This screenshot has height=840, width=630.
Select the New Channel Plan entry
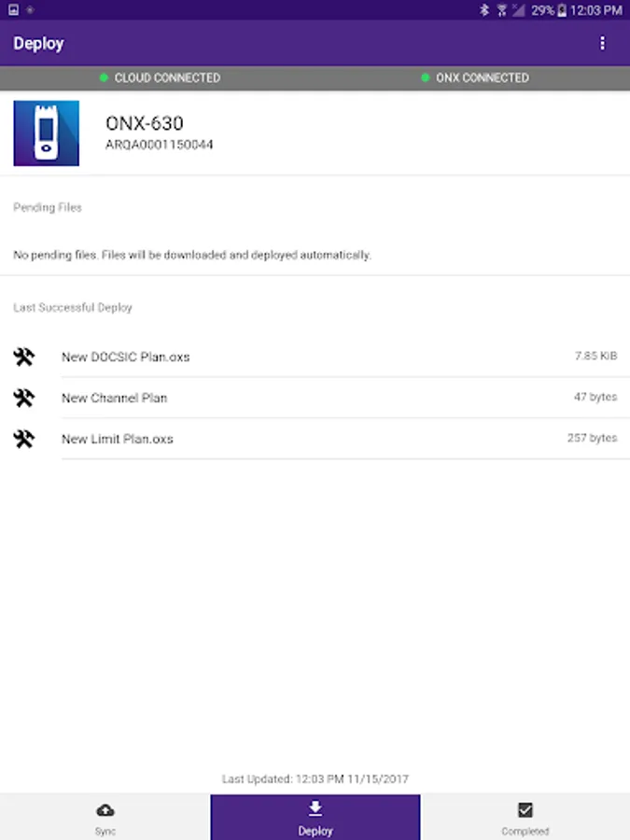(x=114, y=398)
